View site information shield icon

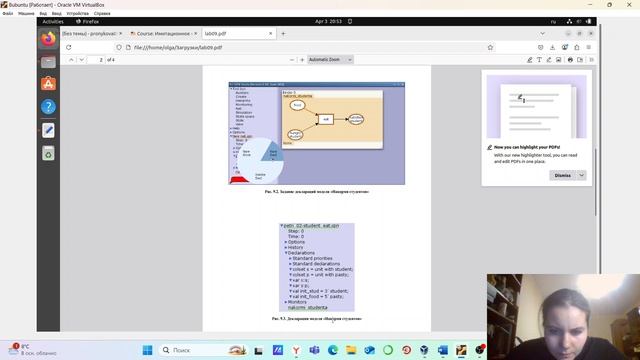[x=119, y=47]
